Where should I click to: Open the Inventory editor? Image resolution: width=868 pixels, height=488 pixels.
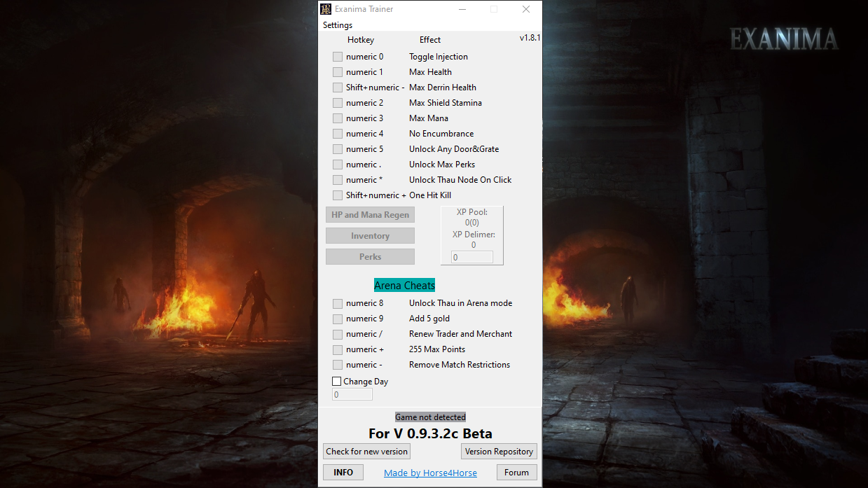coord(370,235)
